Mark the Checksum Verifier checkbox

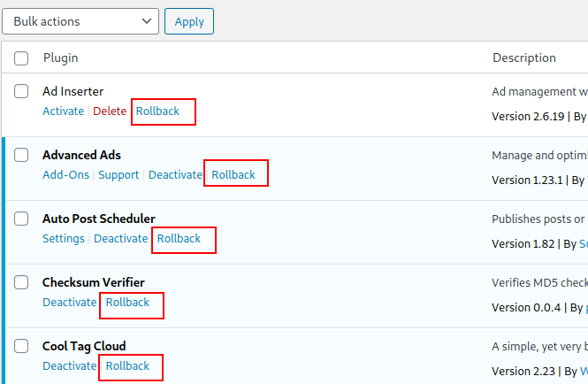(21, 282)
